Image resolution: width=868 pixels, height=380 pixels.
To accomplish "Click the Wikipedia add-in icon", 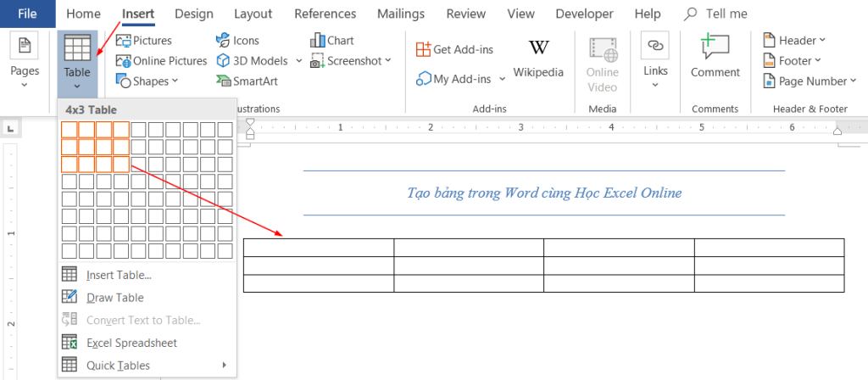I will coord(538,48).
